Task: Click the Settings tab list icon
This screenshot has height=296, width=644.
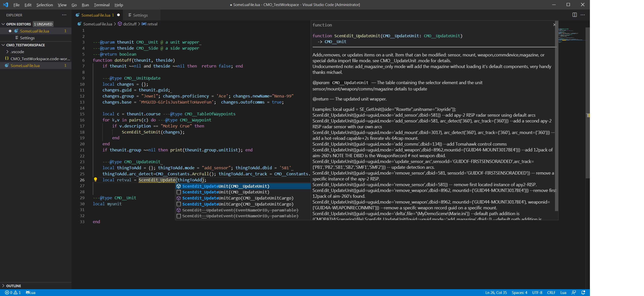Action: (130, 15)
